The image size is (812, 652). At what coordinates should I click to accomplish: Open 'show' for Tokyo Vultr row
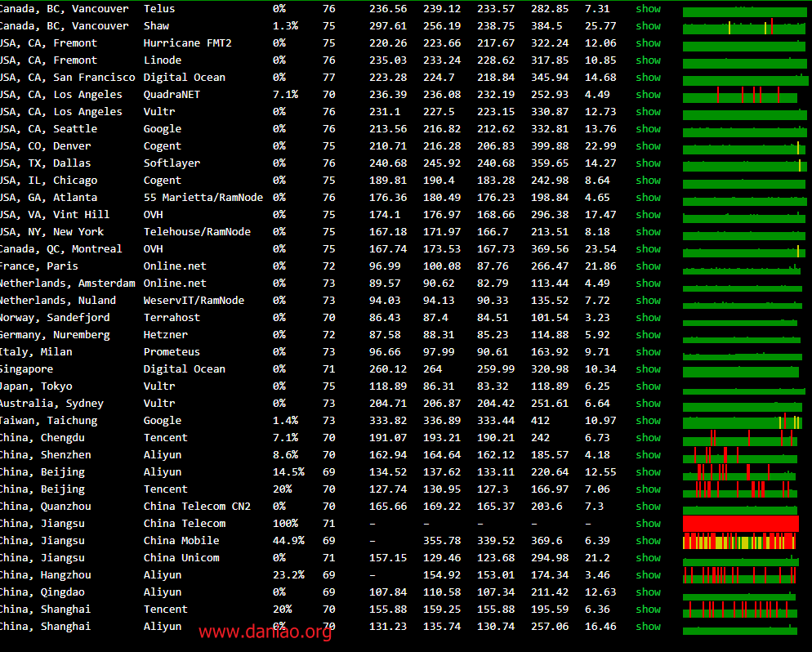[x=648, y=386]
